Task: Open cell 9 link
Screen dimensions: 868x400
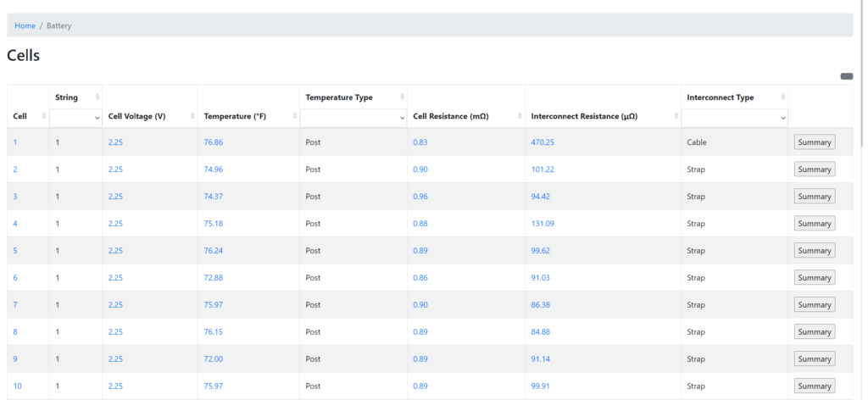Action: [15, 359]
